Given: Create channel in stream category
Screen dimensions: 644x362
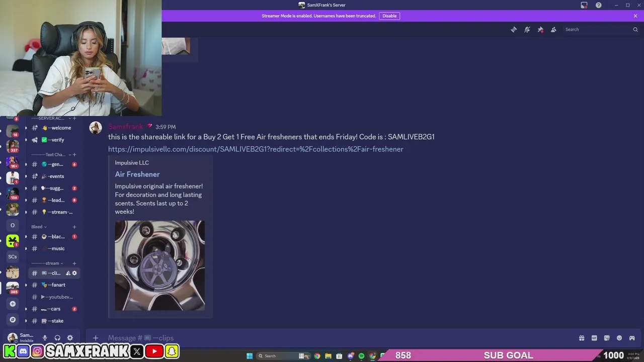Looking at the screenshot, I should (74, 263).
